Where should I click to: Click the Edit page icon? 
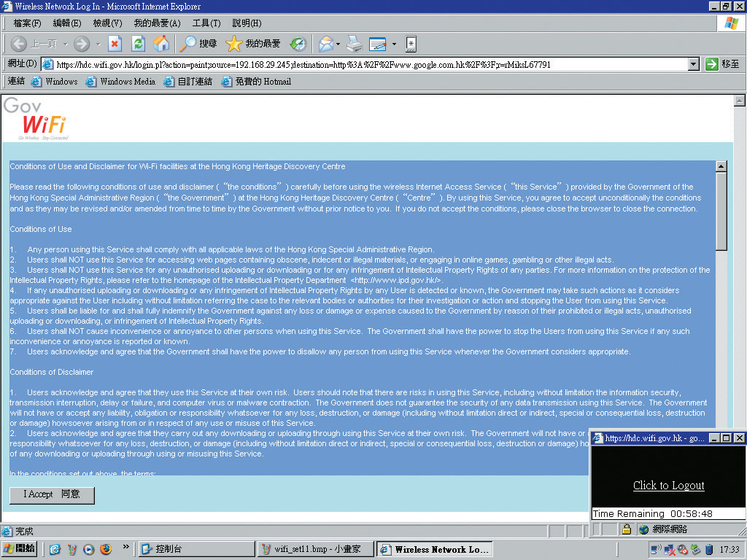point(378,44)
